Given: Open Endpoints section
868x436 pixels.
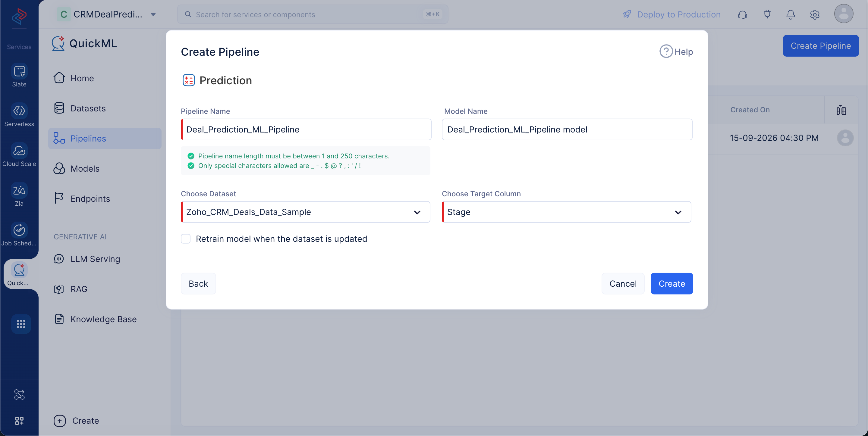Looking at the screenshot, I should [x=105, y=199].
